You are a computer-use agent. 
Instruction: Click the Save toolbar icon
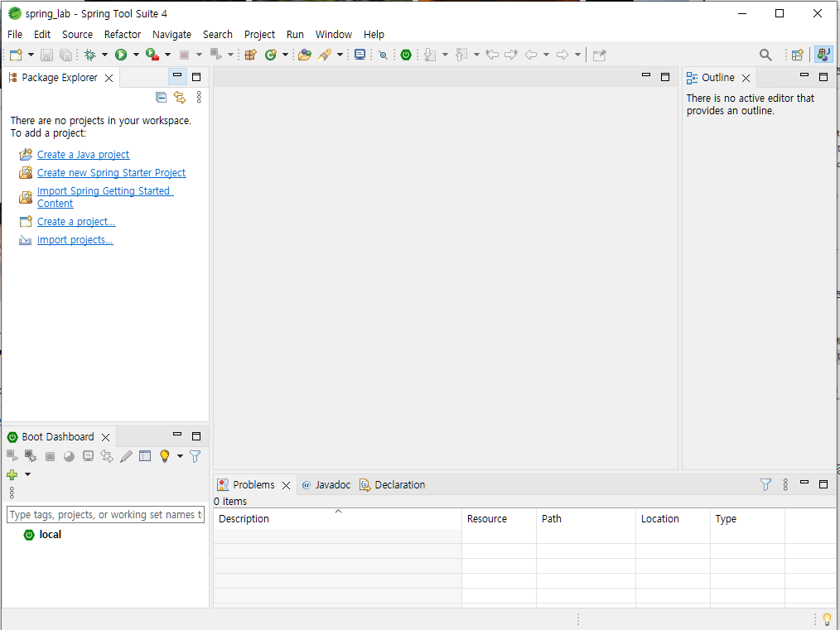click(x=46, y=55)
